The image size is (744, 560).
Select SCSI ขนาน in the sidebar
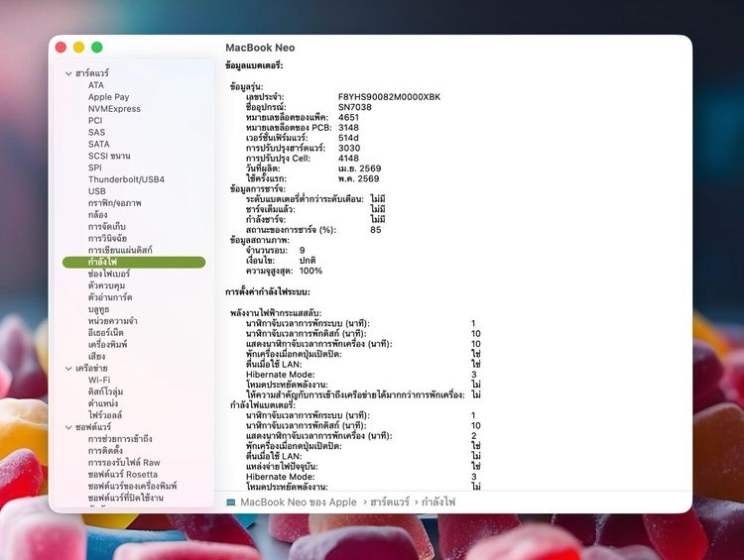tap(109, 156)
